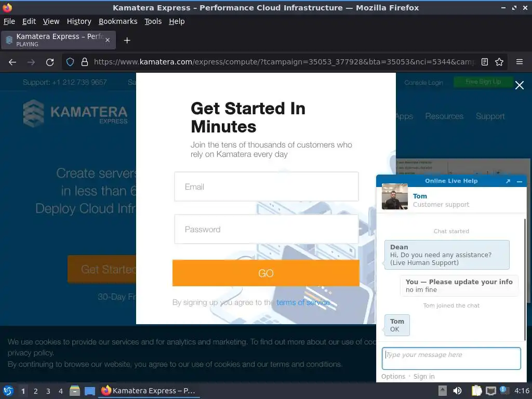Switch to workspace 1

(23, 391)
